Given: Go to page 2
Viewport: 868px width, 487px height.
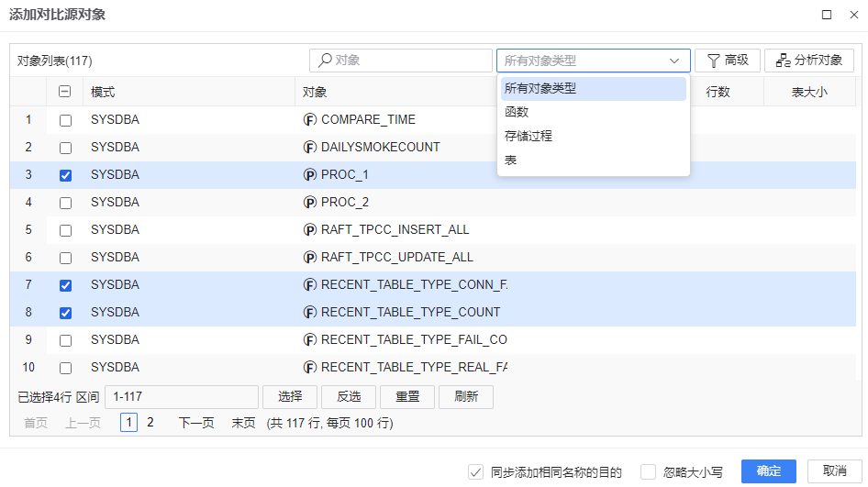Looking at the screenshot, I should [x=150, y=423].
